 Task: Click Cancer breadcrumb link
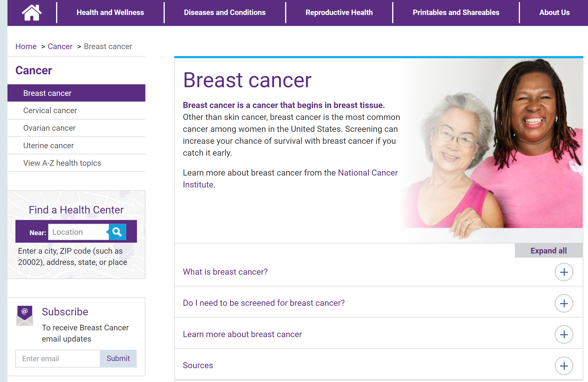(60, 47)
